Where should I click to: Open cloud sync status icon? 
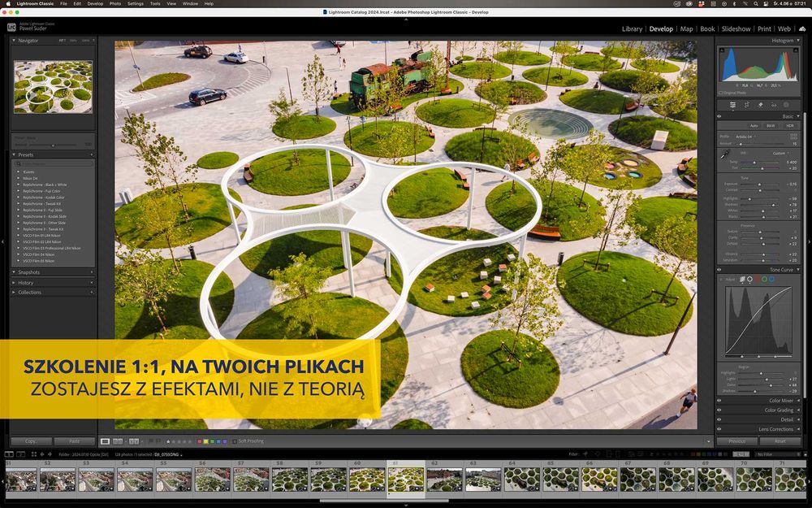(x=802, y=29)
